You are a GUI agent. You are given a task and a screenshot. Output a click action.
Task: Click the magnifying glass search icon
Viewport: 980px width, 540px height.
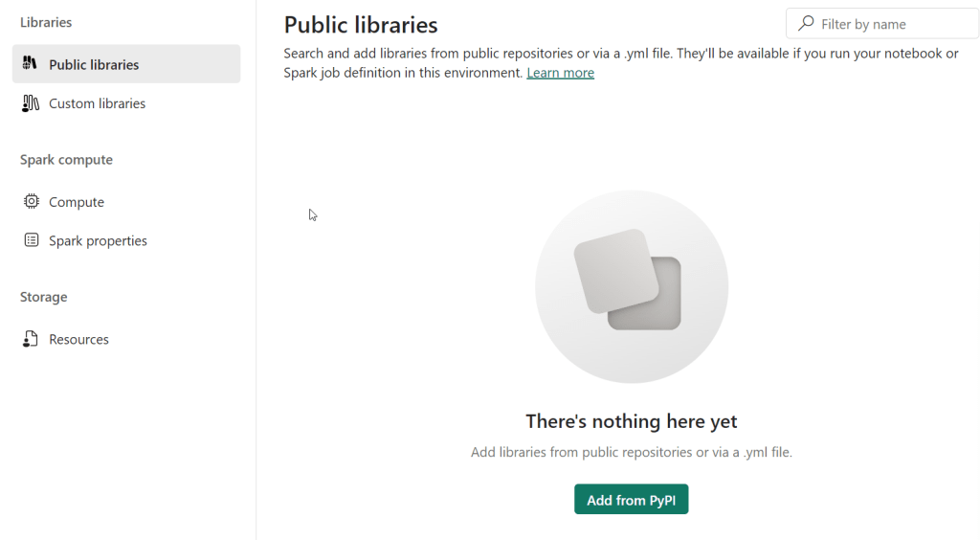806,24
